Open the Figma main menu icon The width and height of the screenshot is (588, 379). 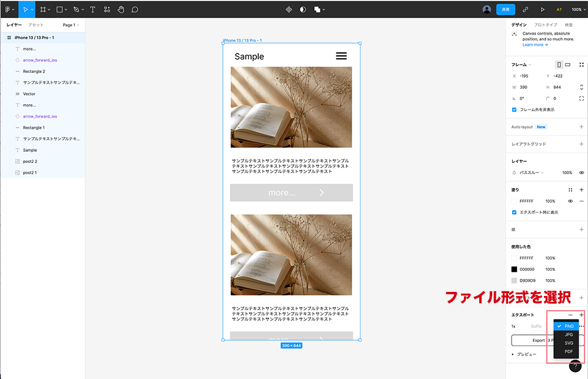pos(8,9)
